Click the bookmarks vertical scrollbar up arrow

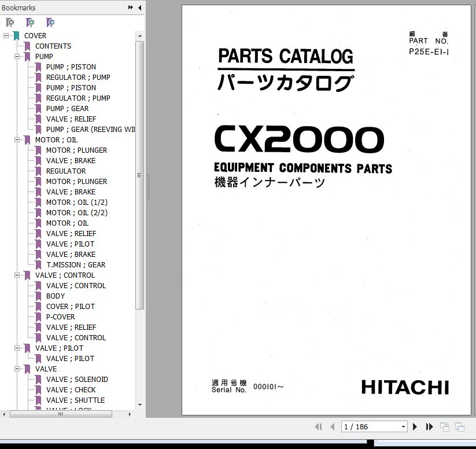pyautogui.click(x=139, y=36)
